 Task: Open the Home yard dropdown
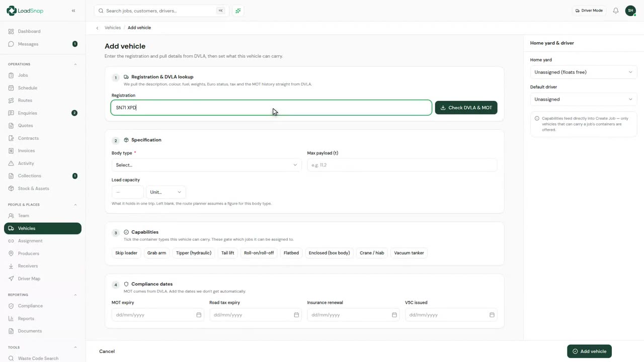tap(584, 72)
